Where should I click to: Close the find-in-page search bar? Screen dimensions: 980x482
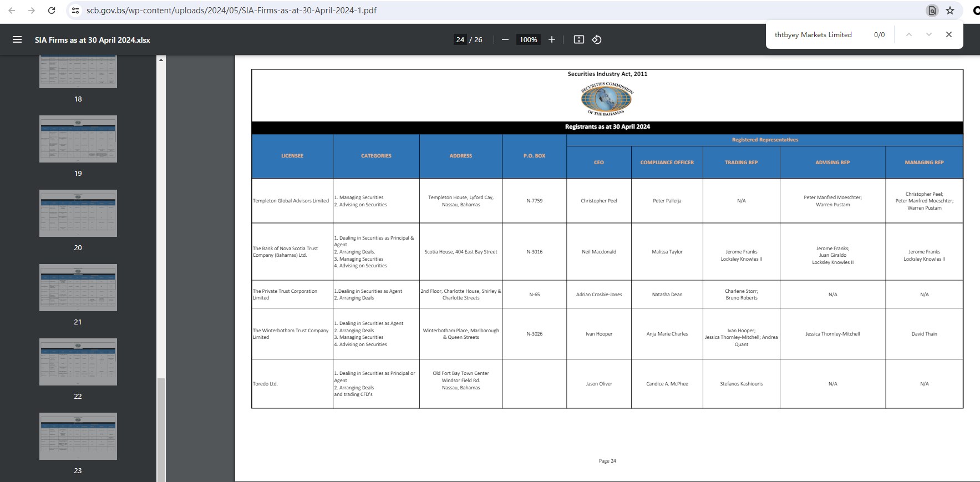[949, 34]
